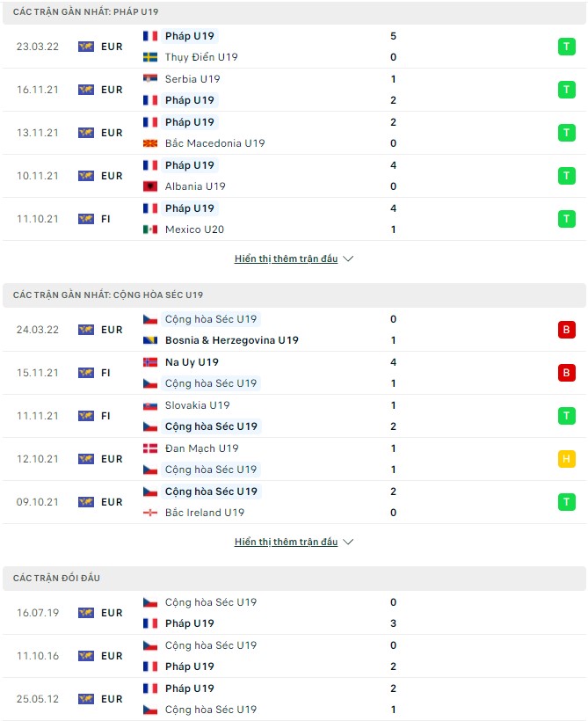Viewport: 588px width, 721px height.
Task: Click the Pháp U19 team name link
Action: (x=189, y=36)
